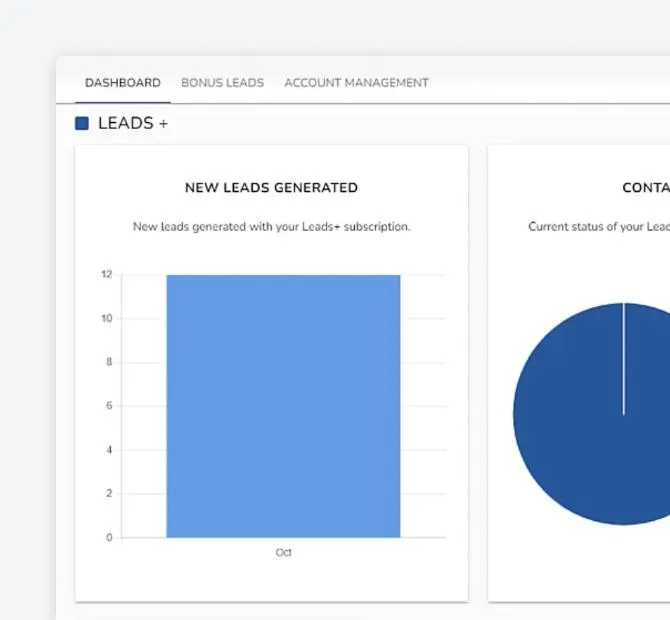Click the 6 value on the y-axis
The width and height of the screenshot is (670, 620).
pos(109,405)
